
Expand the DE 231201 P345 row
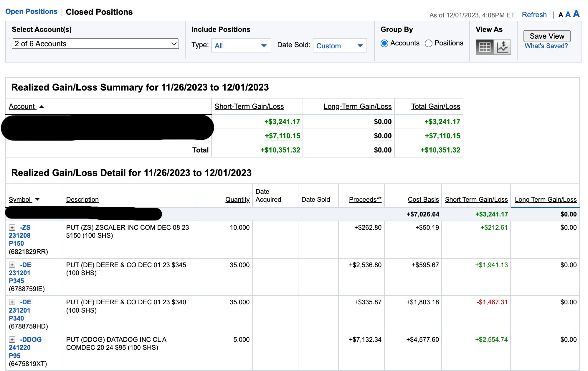pyautogui.click(x=12, y=265)
